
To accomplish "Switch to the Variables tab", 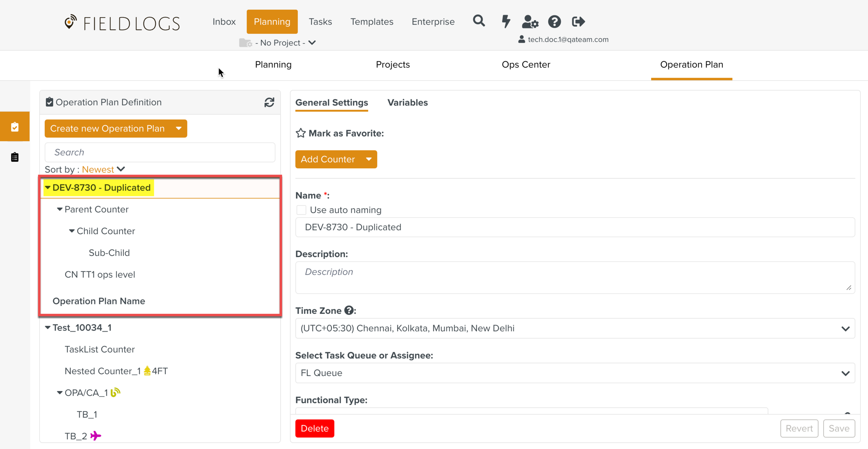I will (x=407, y=103).
